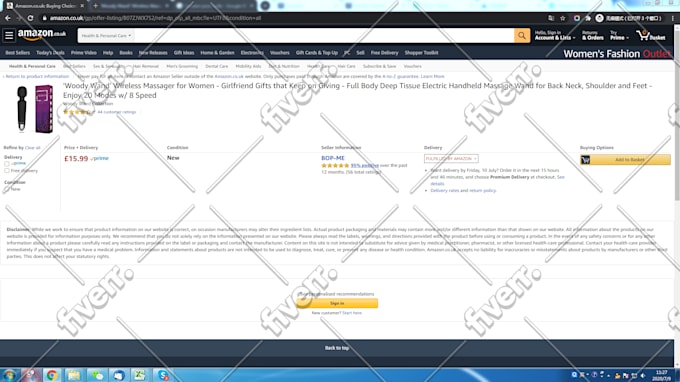Open Chrome from the taskbar
Image resolution: width=680 pixels, height=382 pixels.
52,375
